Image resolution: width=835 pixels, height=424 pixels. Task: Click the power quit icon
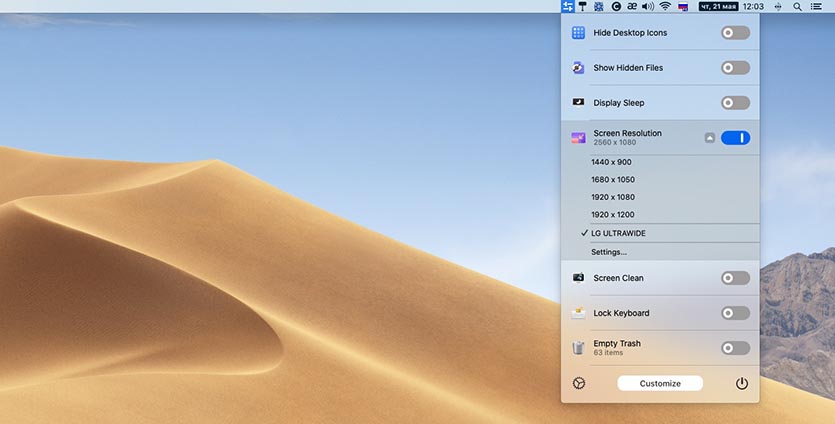[742, 383]
